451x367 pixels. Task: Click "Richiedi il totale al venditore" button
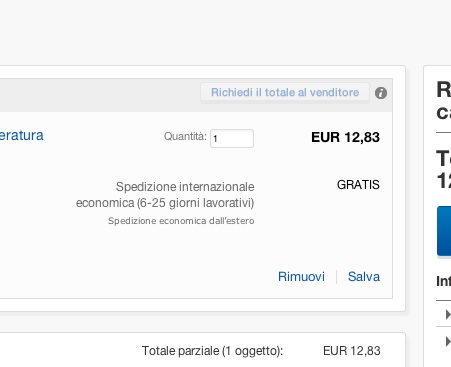pos(285,92)
